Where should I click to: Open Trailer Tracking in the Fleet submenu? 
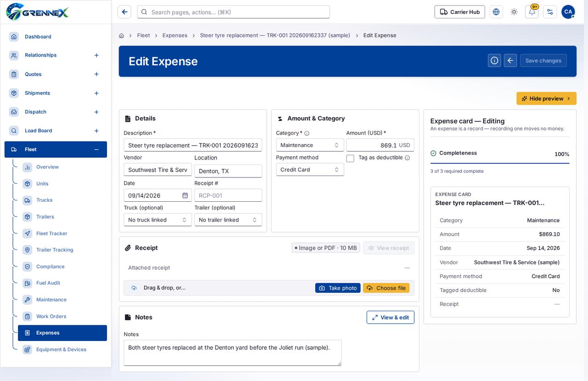pyautogui.click(x=62, y=250)
